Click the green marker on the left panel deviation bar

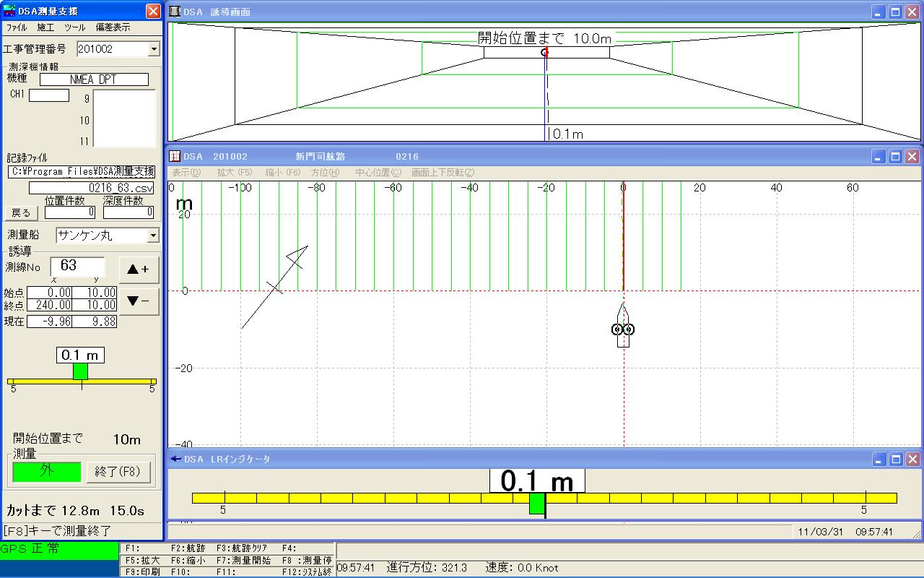click(x=80, y=371)
